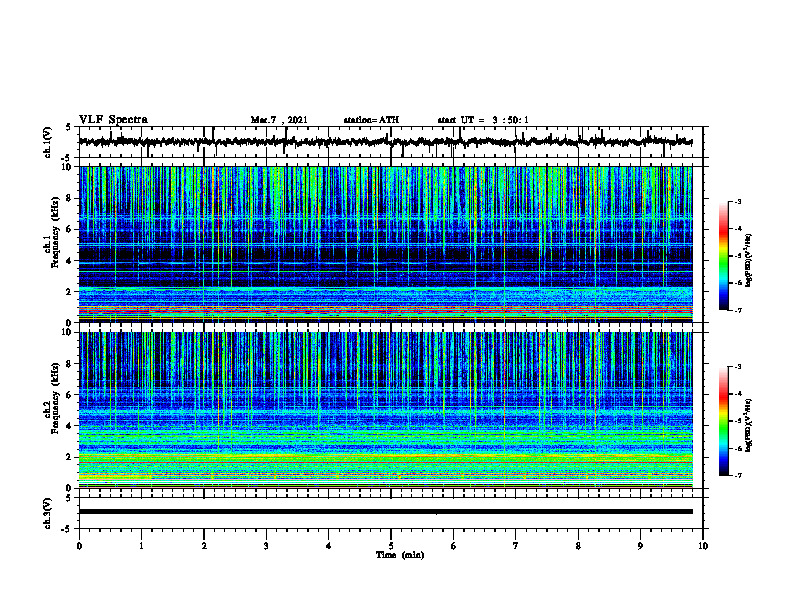Screen dimensions: 792x612
Task: Click the "1" tick on the time axis
Action: 141,546
